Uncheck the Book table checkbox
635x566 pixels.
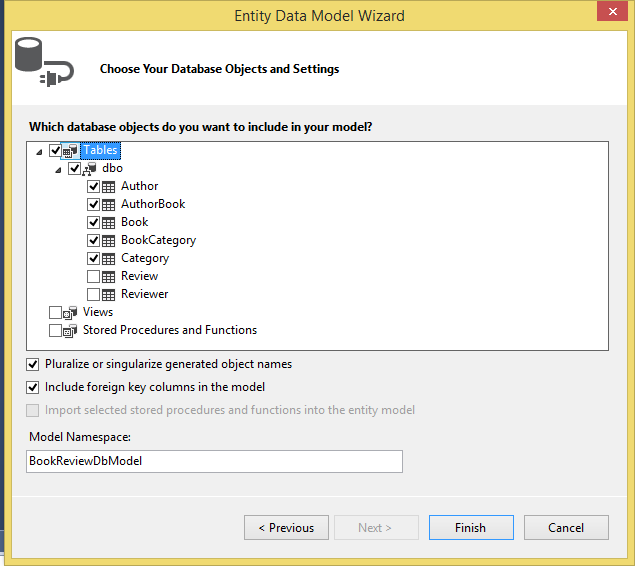tap(93, 222)
